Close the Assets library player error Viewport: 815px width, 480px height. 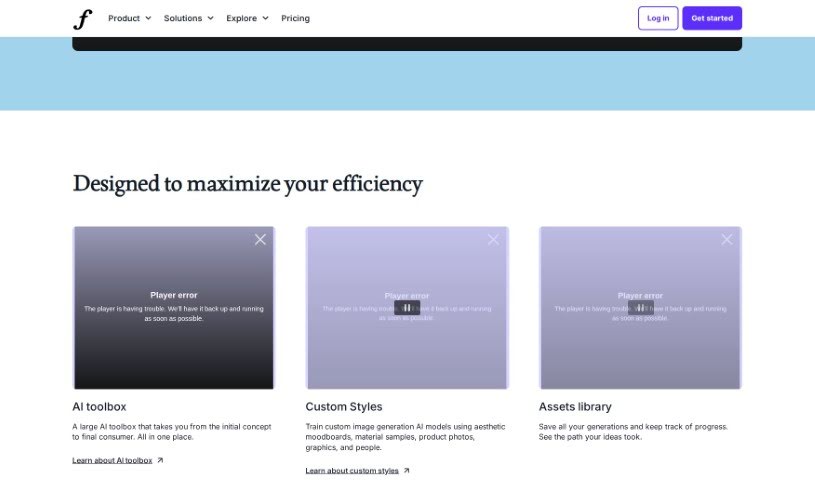tap(727, 239)
